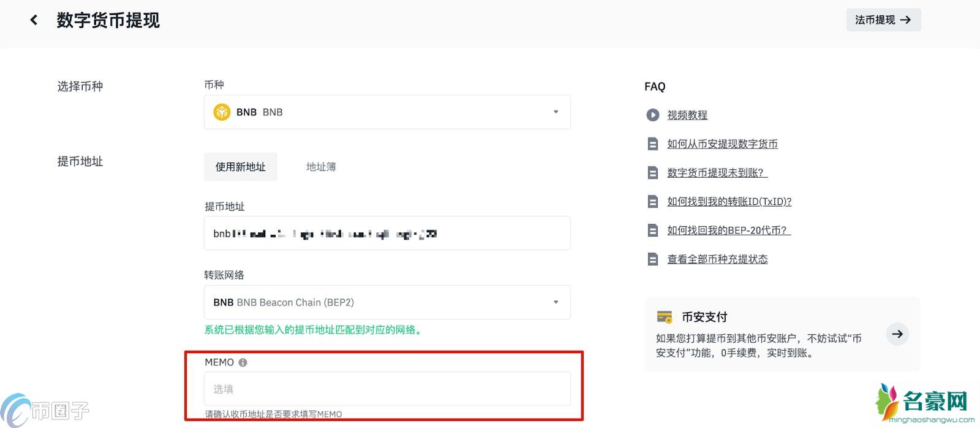This screenshot has height=428, width=980.
Task: Click the BNB coin logo icon
Action: (x=222, y=112)
